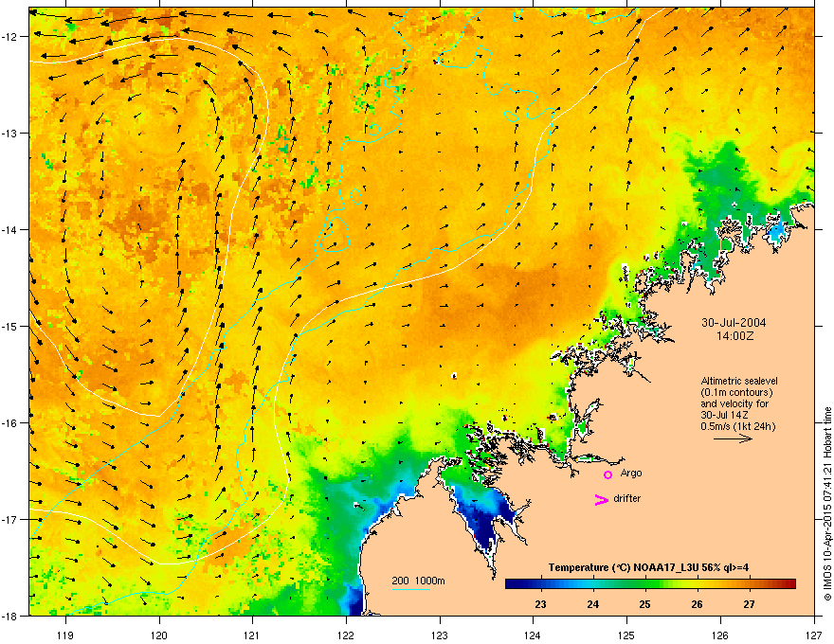Click the velocity scale arrow in legend
This screenshot has height=644, width=834.
733,438
